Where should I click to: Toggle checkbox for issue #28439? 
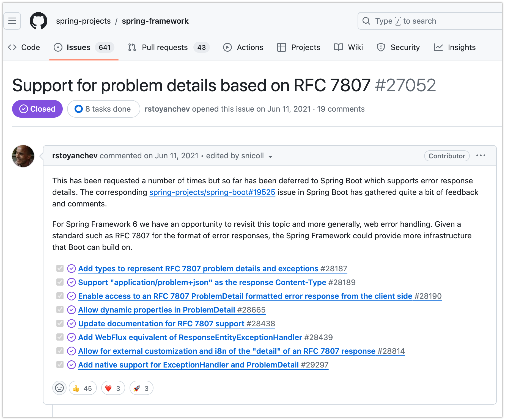click(x=60, y=337)
